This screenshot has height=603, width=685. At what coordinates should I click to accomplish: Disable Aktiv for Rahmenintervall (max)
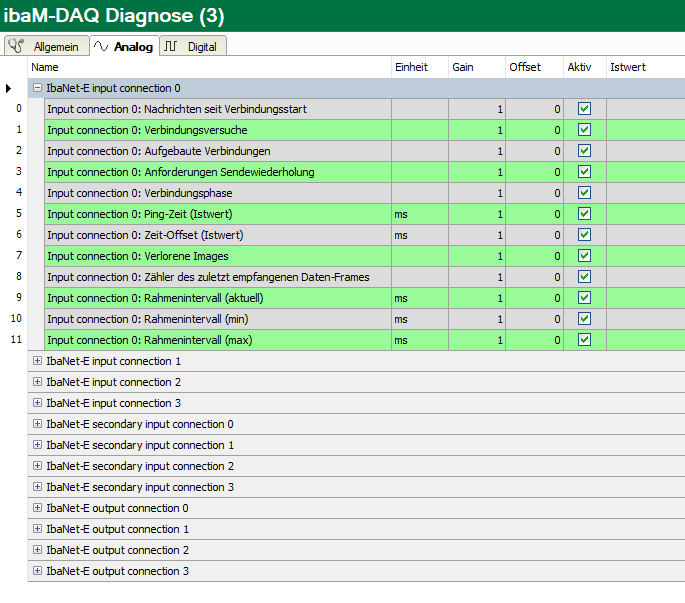click(x=585, y=340)
